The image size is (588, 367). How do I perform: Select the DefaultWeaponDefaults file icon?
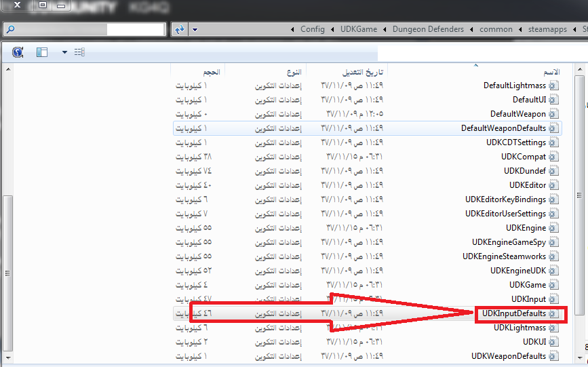[553, 128]
